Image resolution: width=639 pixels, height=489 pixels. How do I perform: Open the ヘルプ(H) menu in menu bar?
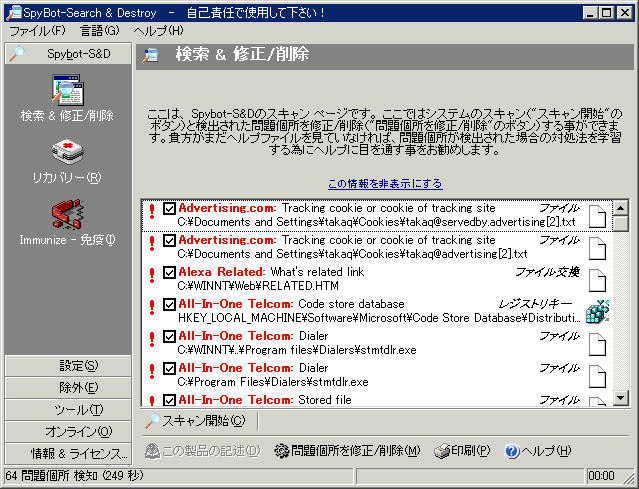pos(159,31)
